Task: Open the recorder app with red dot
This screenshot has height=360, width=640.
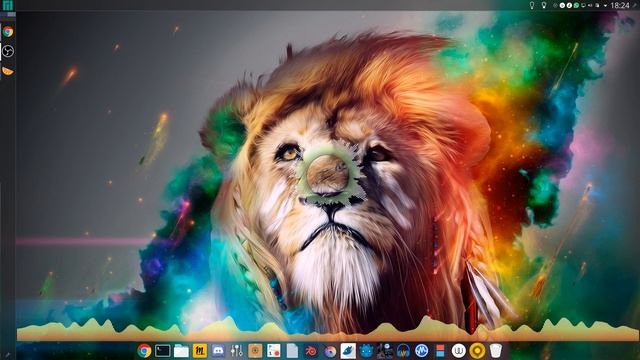Action: pyautogui.click(x=273, y=351)
